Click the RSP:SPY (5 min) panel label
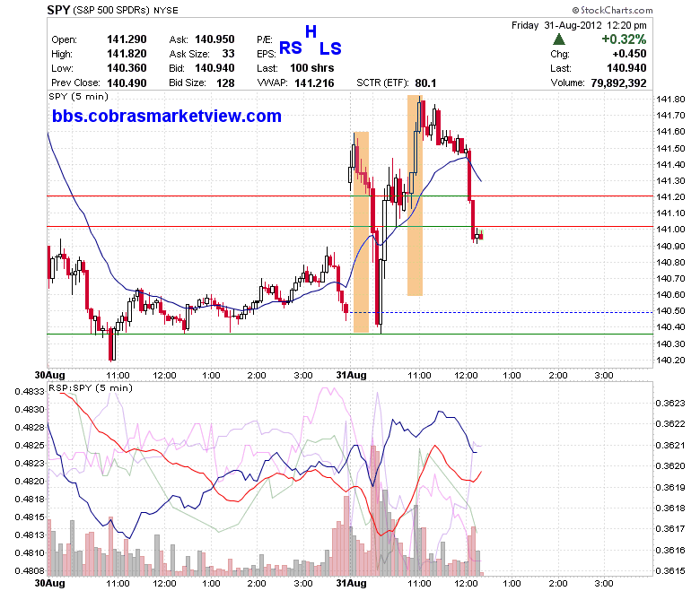This screenshot has height=591, width=700. (x=91, y=387)
